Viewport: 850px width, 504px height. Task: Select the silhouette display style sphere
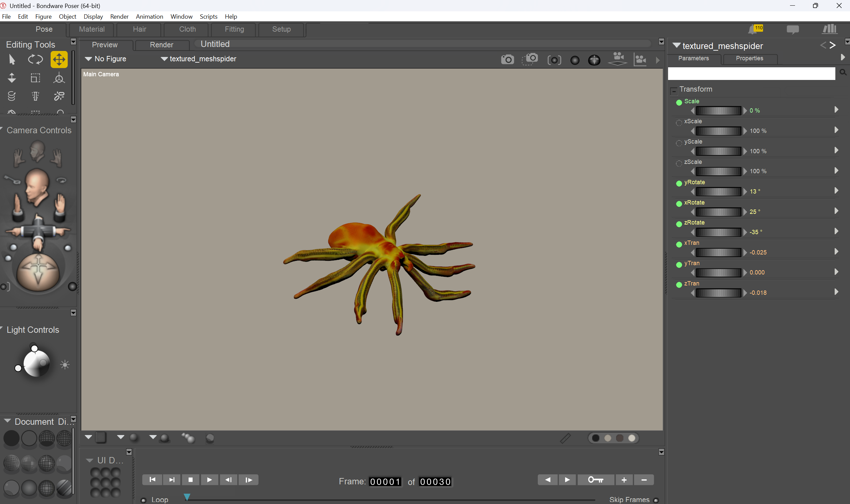[x=12, y=438]
